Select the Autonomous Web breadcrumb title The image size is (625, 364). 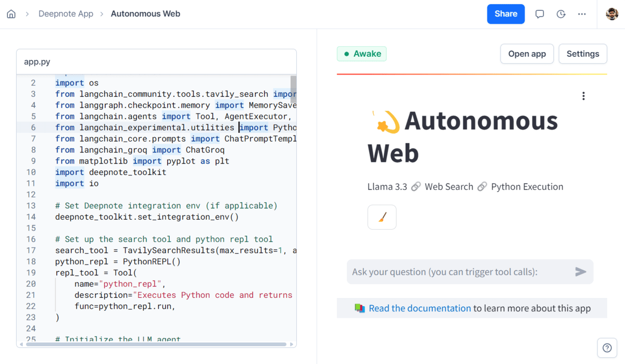pyautogui.click(x=145, y=14)
